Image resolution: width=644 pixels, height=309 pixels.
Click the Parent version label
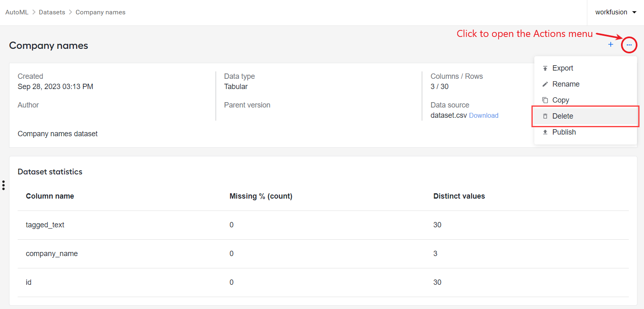(x=247, y=105)
